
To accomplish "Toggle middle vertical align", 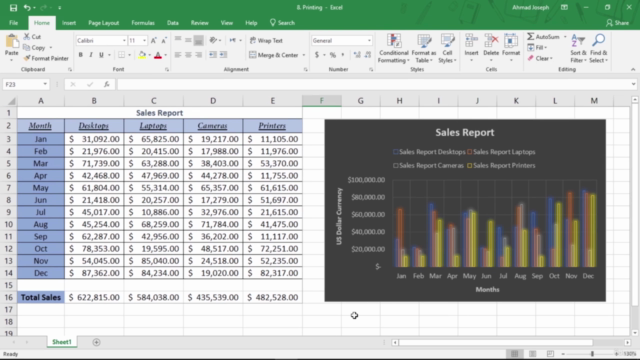I will tap(188, 40).
